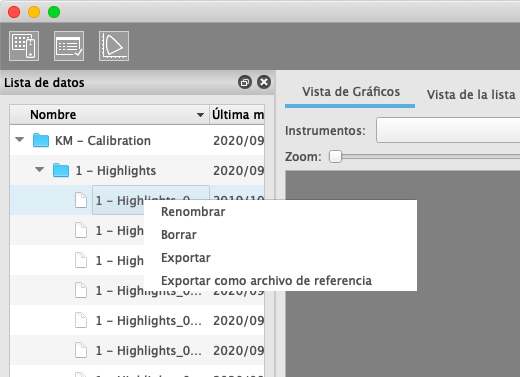Open the checklist toolbar icon
Screen dimensions: 520x377
coord(69,46)
